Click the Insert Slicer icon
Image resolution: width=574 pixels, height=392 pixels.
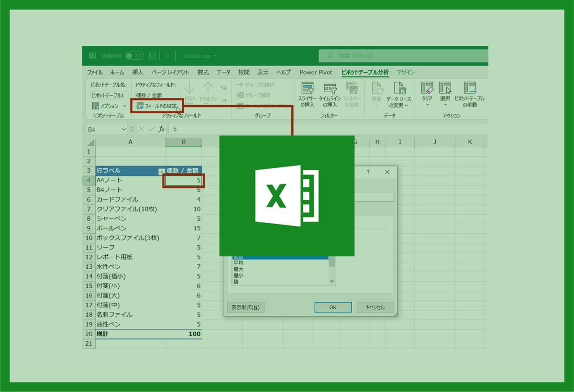click(308, 89)
